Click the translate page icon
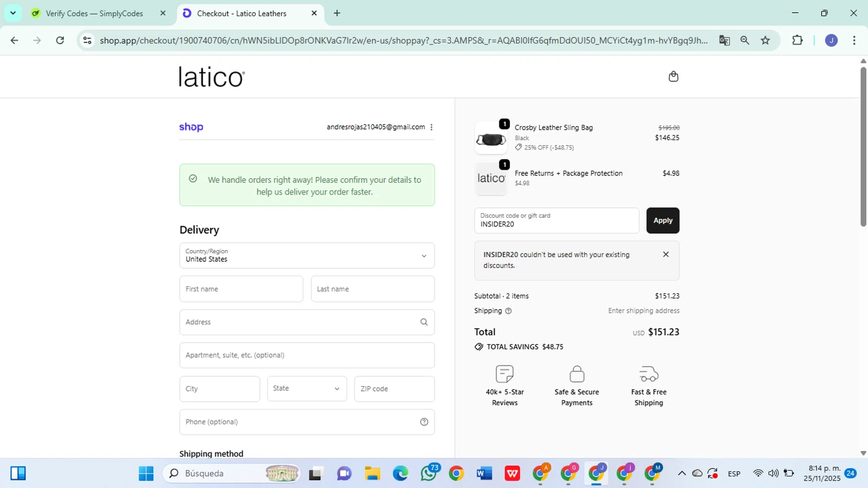This screenshot has height=488, width=868. [x=724, y=41]
